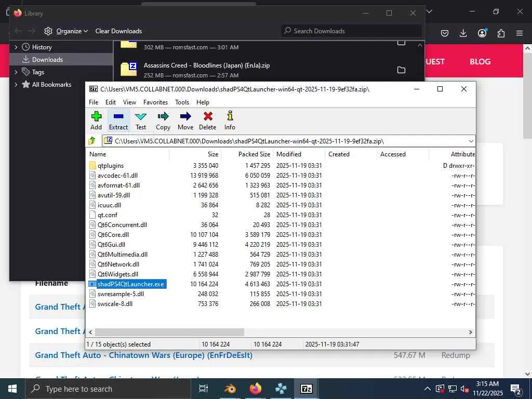Open the Edit menu in 7-Zip
The height and width of the screenshot is (399, 532).
(111, 102)
